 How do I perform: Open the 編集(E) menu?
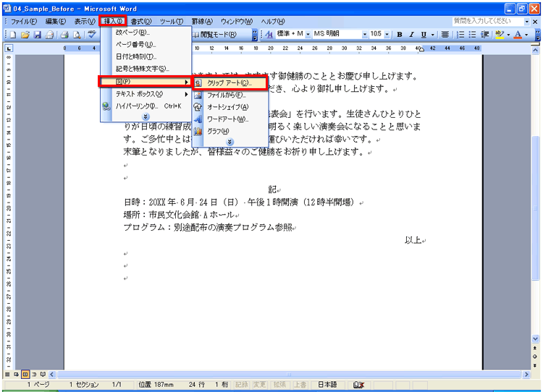[x=56, y=21]
